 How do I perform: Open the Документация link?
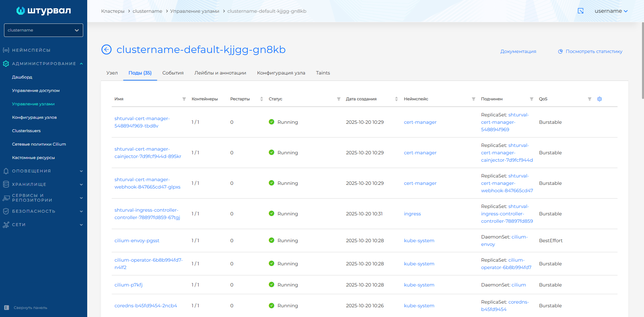pos(518,51)
